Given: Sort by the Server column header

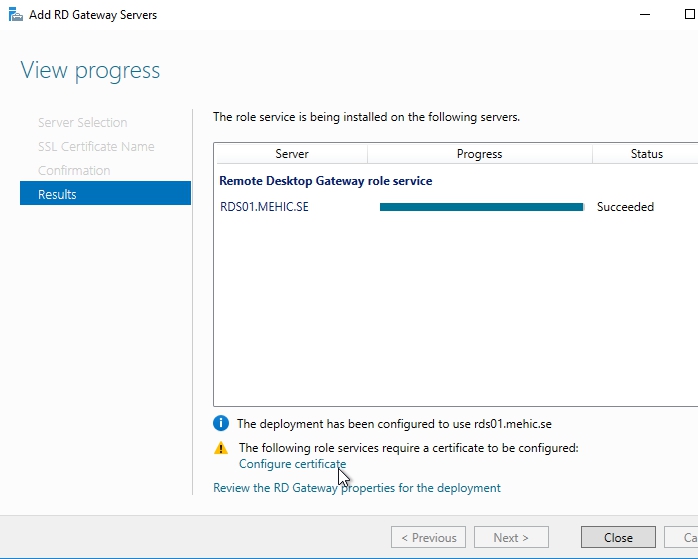Looking at the screenshot, I should [292, 154].
